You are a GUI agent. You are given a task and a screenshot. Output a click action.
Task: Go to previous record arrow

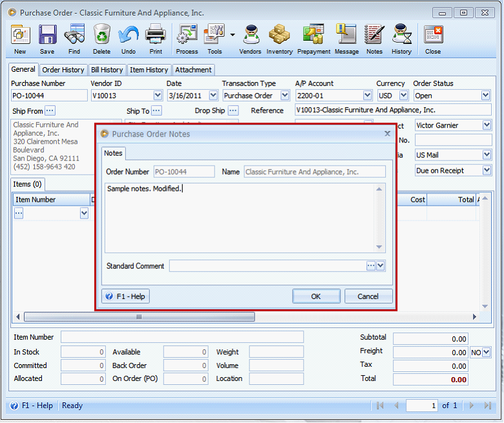[396, 406]
